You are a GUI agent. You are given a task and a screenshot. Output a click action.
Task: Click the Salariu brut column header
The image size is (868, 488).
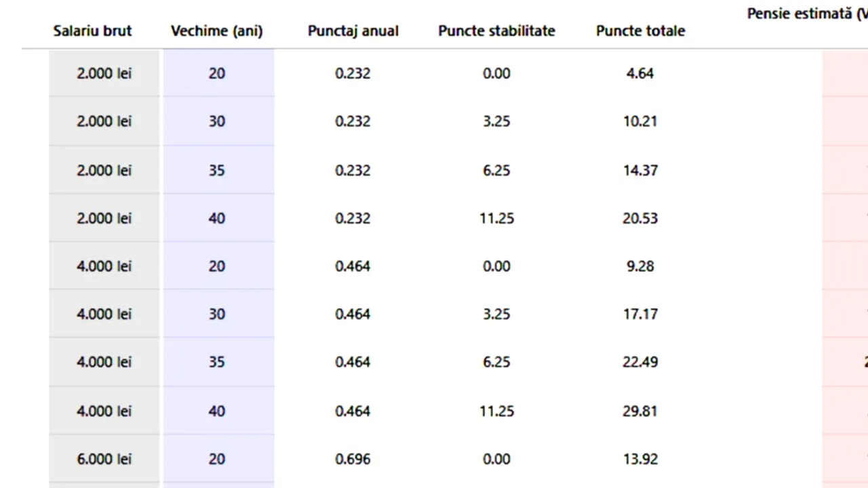tap(92, 30)
